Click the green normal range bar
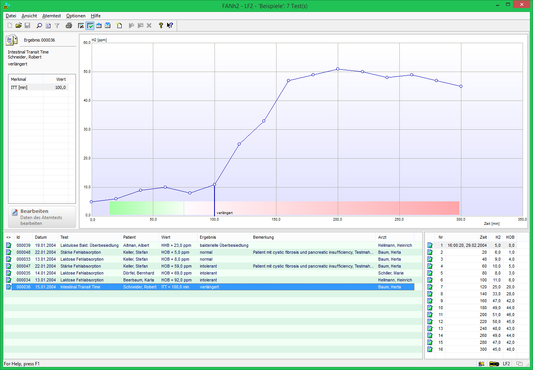The height and width of the screenshot is (370, 533). (x=147, y=208)
